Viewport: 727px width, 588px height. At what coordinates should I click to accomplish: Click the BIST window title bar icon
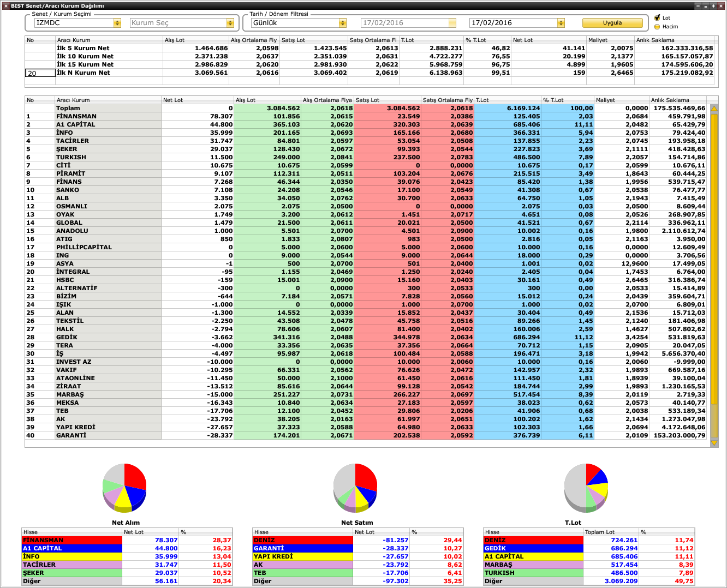coord(5,6)
